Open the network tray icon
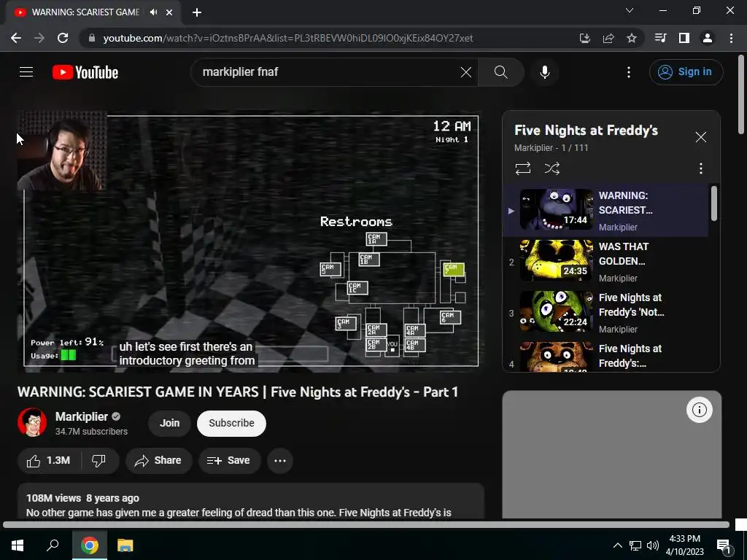Image resolution: width=747 pixels, height=560 pixels. tap(635, 545)
